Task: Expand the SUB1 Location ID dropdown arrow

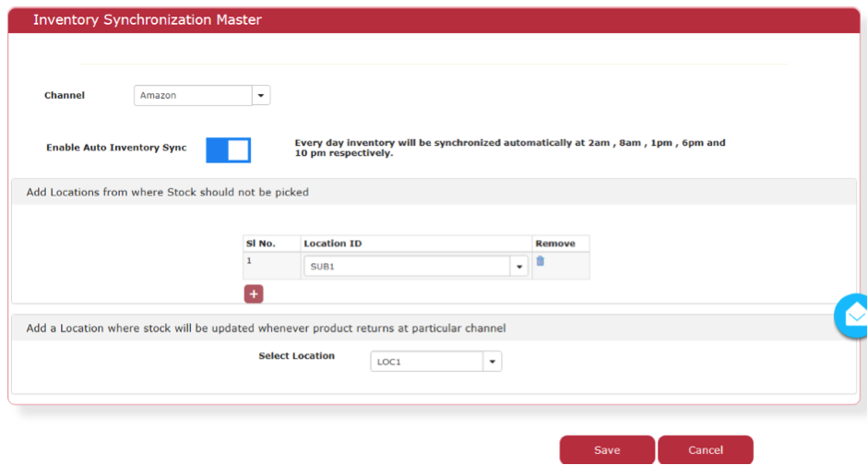Action: click(519, 267)
